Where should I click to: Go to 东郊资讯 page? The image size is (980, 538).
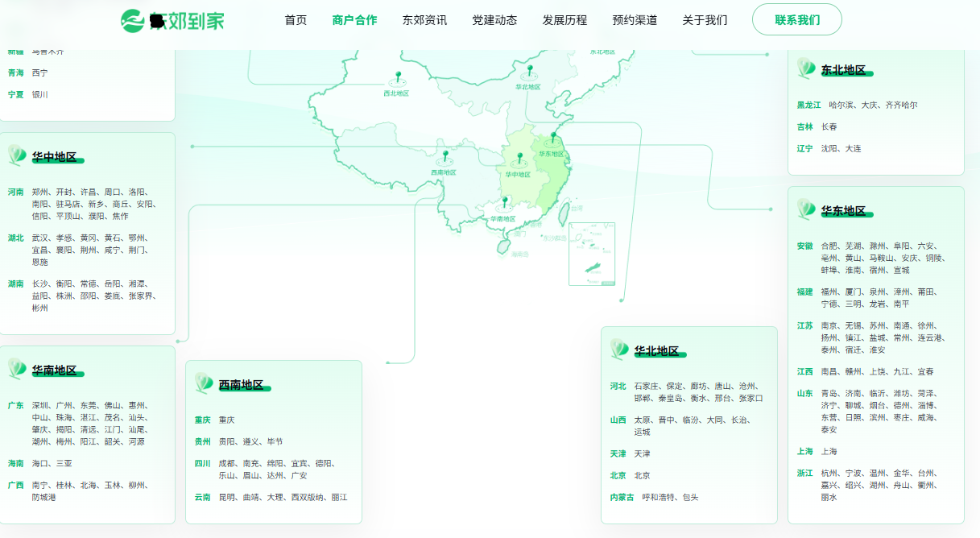(x=424, y=20)
